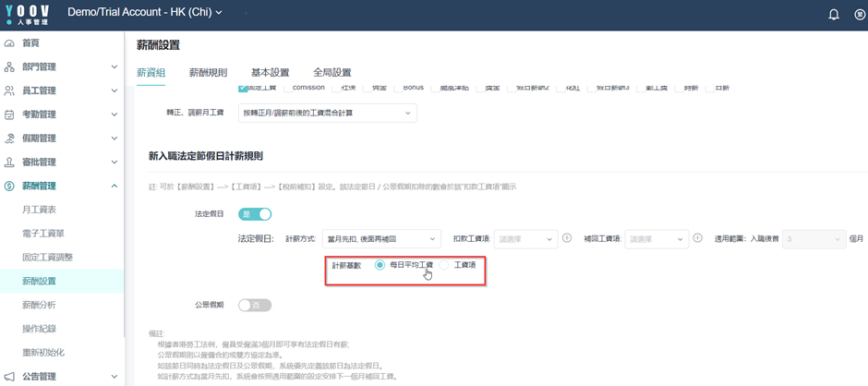Go to 薪酬分析 page

click(39, 305)
